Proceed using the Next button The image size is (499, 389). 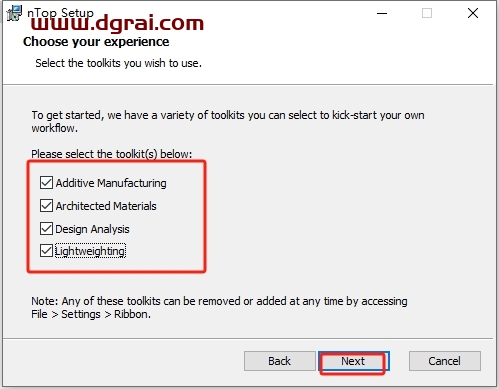click(x=353, y=361)
